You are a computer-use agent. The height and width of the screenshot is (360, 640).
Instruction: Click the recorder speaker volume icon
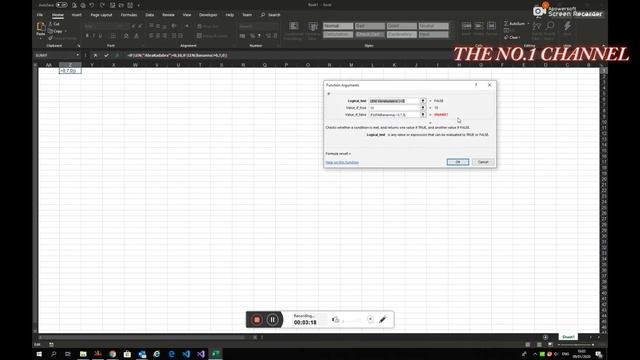coord(335,320)
